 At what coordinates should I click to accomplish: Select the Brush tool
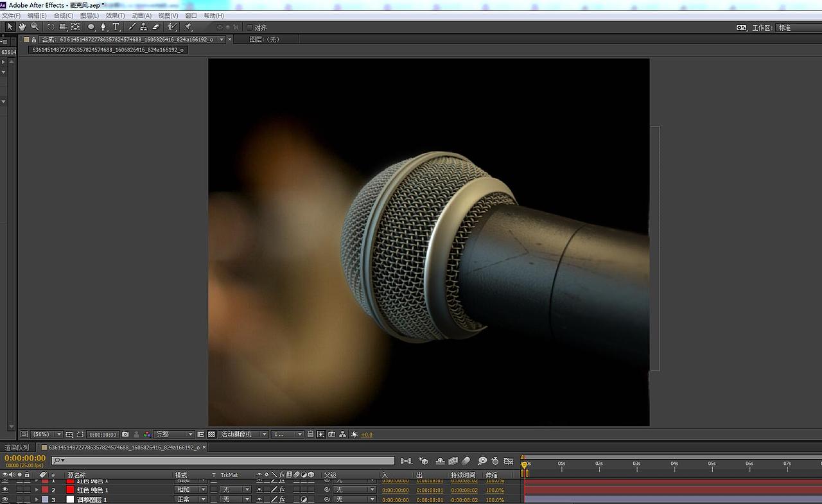coord(132,27)
